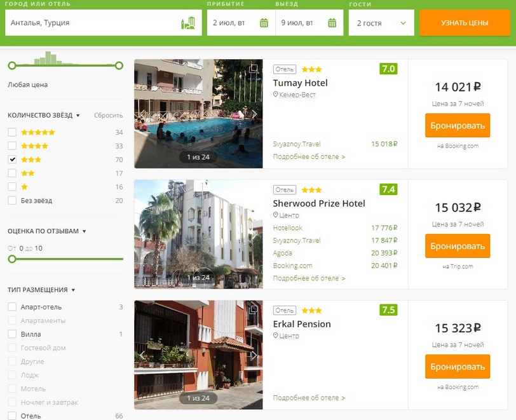The height and width of the screenshot is (420, 516).
Task: Click the city buildings icon in destination field
Action: [x=187, y=24]
